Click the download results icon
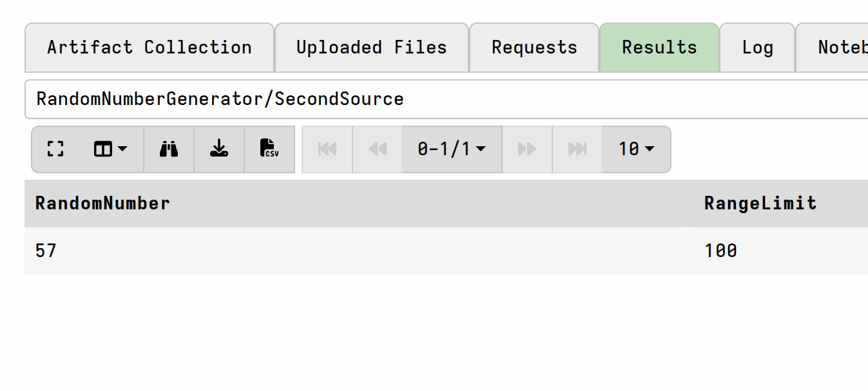868x391 pixels. pos(219,149)
